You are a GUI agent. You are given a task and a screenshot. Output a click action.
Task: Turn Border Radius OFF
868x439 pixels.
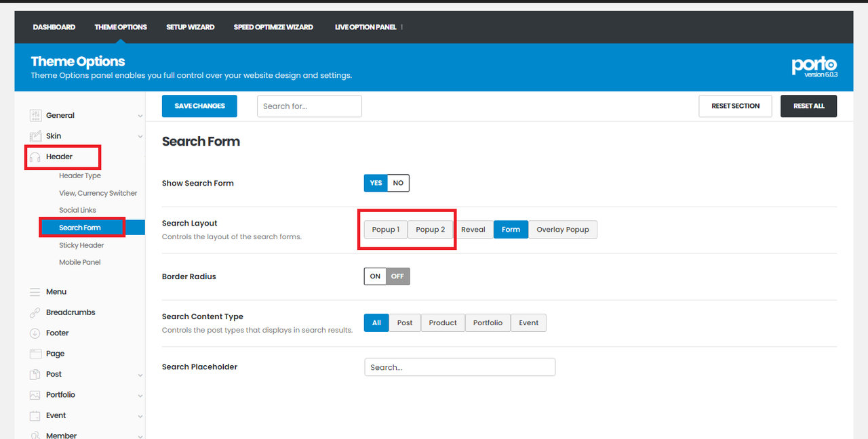pos(397,276)
